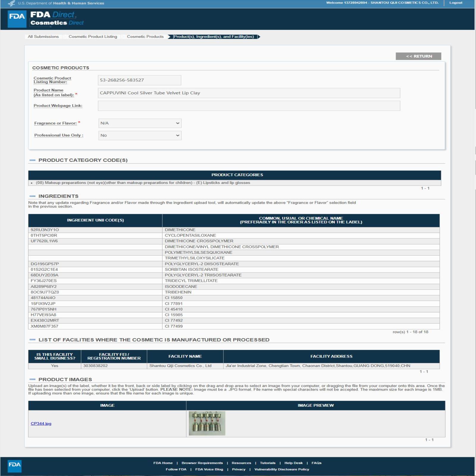Open the Help Desk footer link
This screenshot has height=476, width=476.
coord(293,463)
